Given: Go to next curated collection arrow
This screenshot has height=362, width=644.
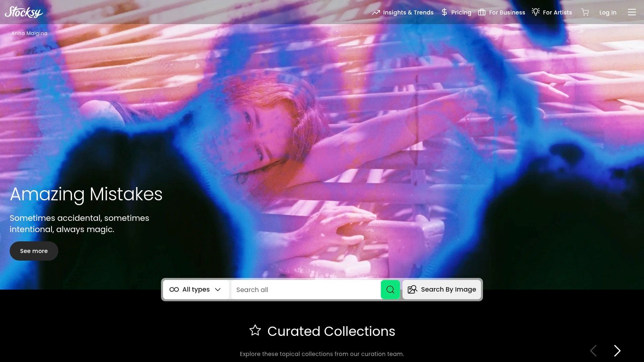Looking at the screenshot, I should [617, 351].
